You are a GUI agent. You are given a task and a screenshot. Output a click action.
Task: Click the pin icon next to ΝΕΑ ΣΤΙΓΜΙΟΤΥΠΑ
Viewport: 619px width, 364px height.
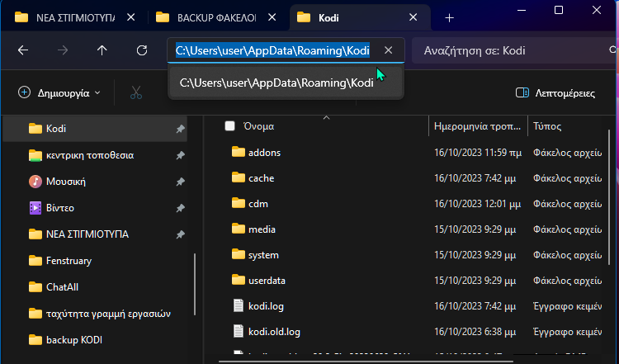pyautogui.click(x=180, y=234)
